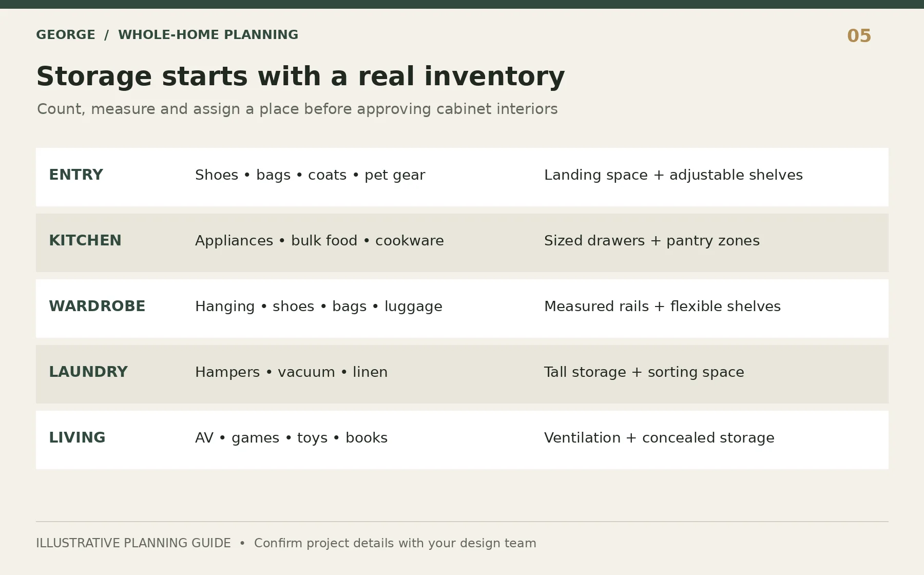This screenshot has height=575, width=924.
Task: Select 'Hampers • vacuum • linen' cell
Action: (x=292, y=372)
